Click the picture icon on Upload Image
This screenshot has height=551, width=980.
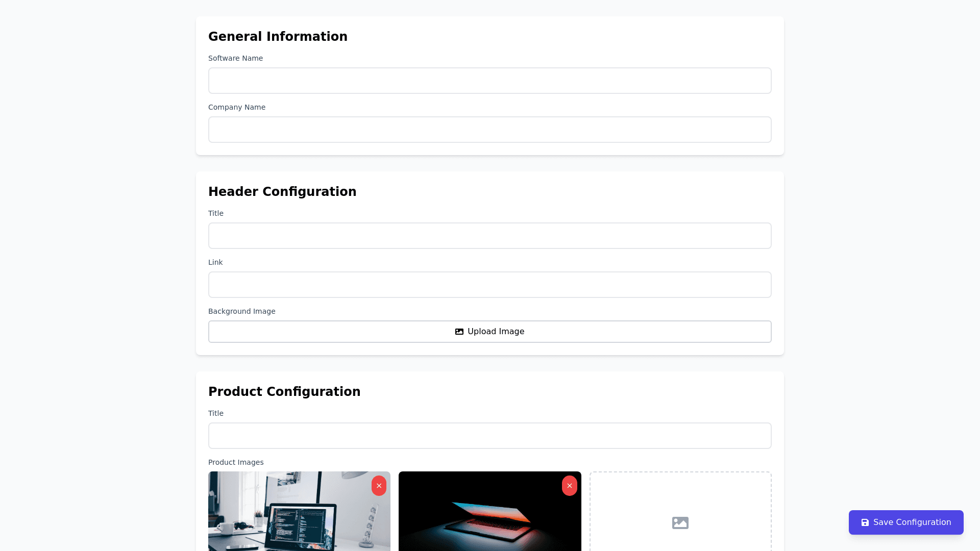(459, 332)
